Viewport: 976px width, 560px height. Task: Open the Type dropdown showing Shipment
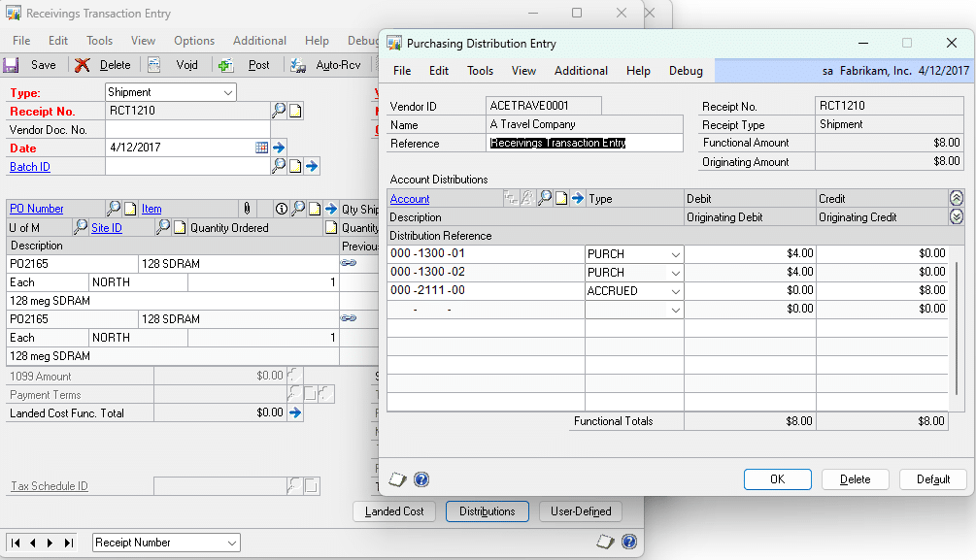229,91
